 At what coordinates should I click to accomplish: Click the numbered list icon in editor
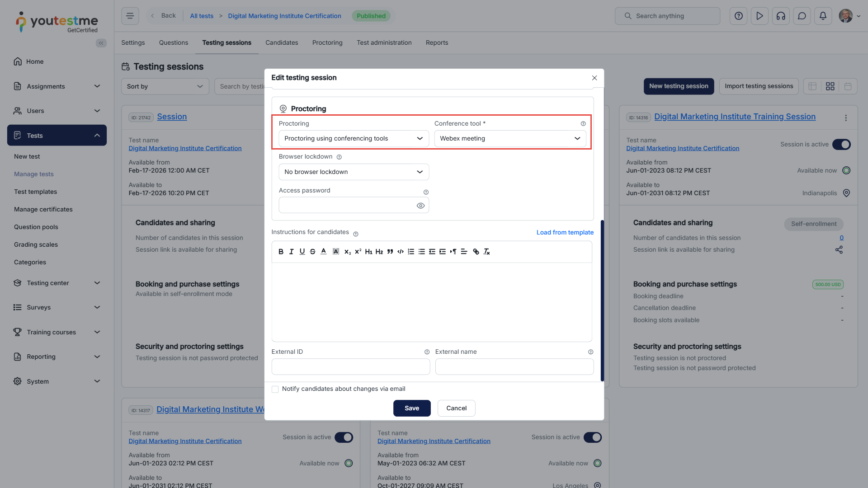pos(410,252)
